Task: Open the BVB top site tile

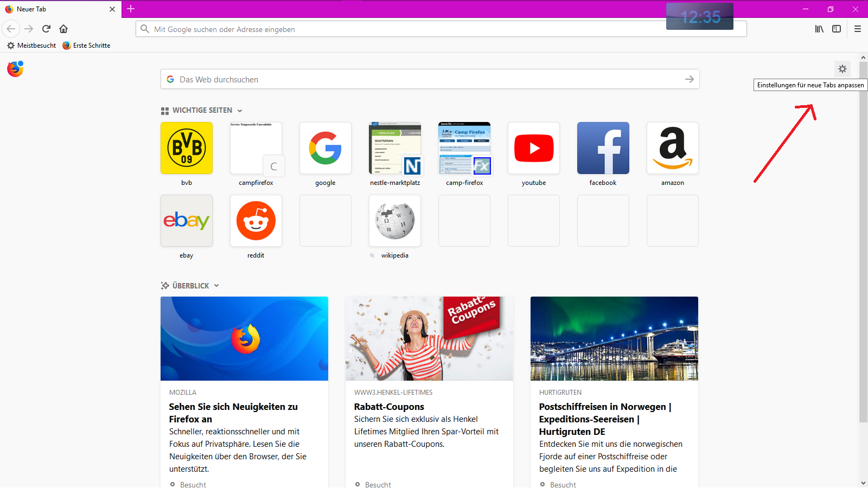Action: (187, 149)
